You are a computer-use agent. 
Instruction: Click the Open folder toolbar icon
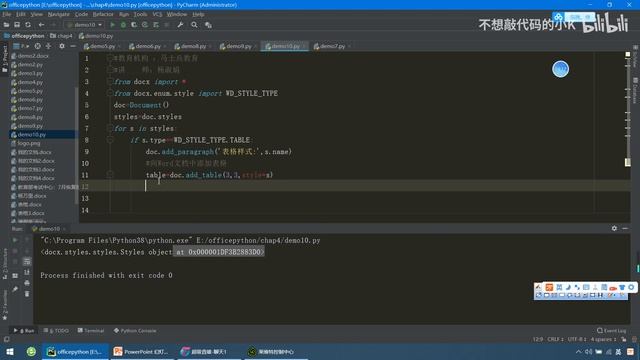click(x=6, y=25)
